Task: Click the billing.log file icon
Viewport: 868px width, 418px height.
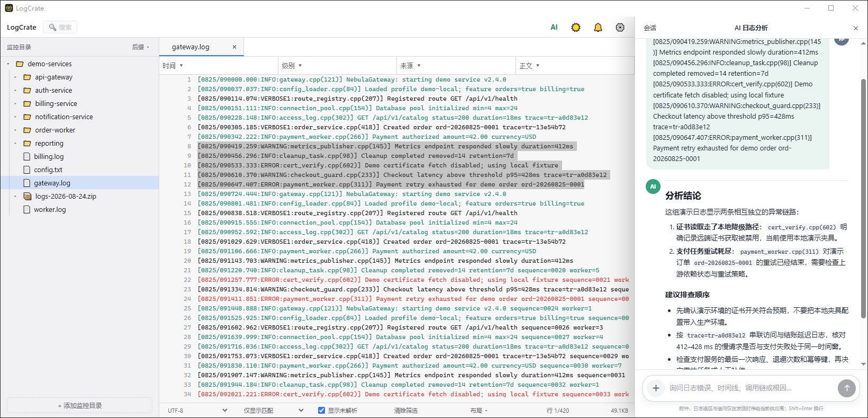Action: 27,156
